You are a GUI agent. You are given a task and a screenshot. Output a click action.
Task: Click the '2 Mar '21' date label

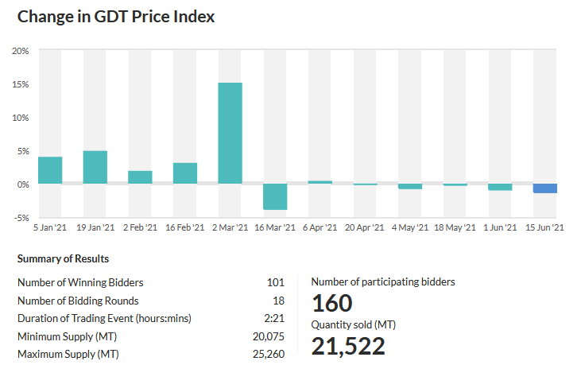pos(230,227)
